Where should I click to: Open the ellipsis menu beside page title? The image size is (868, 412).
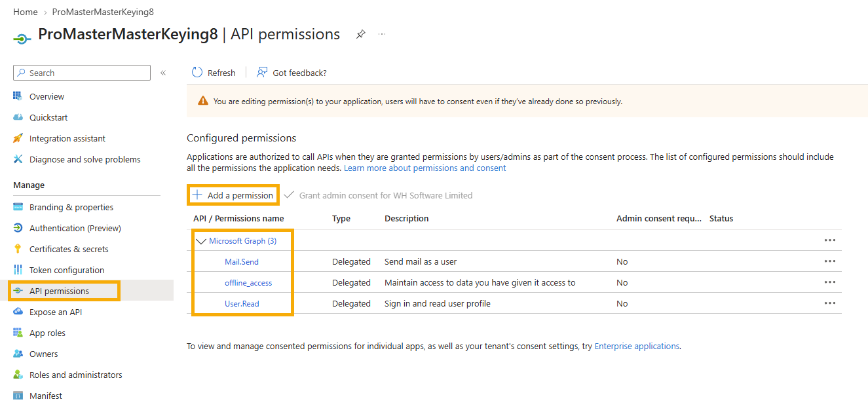click(x=382, y=34)
